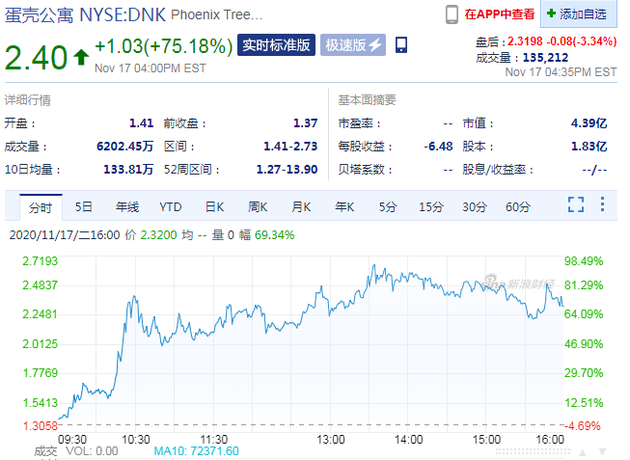Click the 14:00 time axis label

408,440
